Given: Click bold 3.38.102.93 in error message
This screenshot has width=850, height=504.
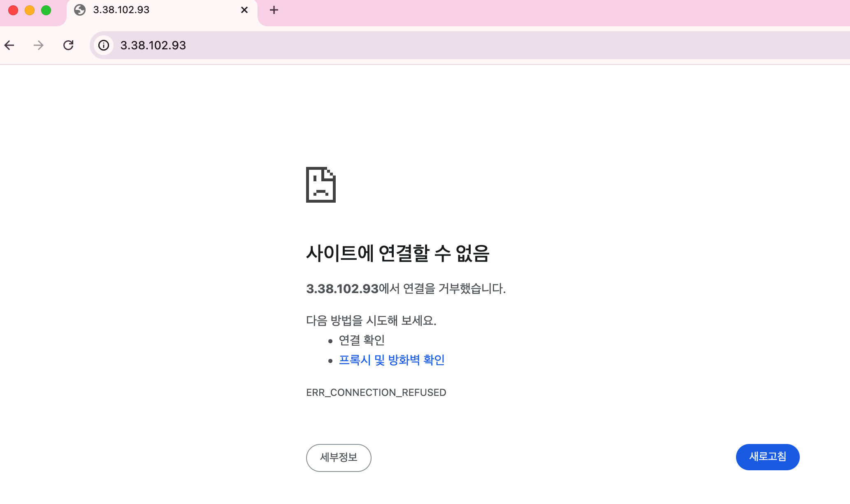Looking at the screenshot, I should tap(342, 289).
